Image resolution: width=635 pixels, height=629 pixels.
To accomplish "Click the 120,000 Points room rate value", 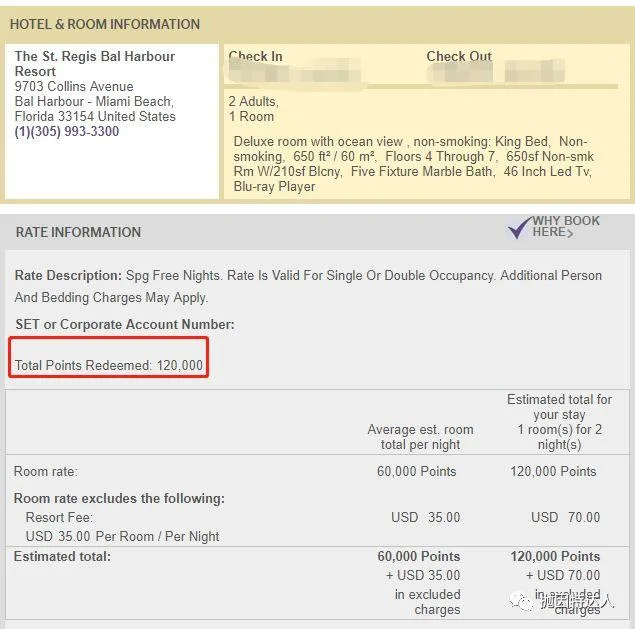I will (x=553, y=471).
